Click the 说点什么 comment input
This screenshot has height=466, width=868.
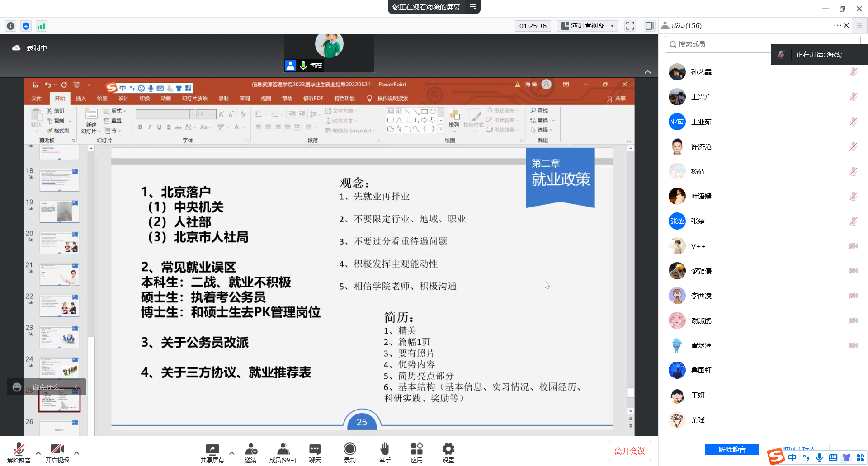48,387
